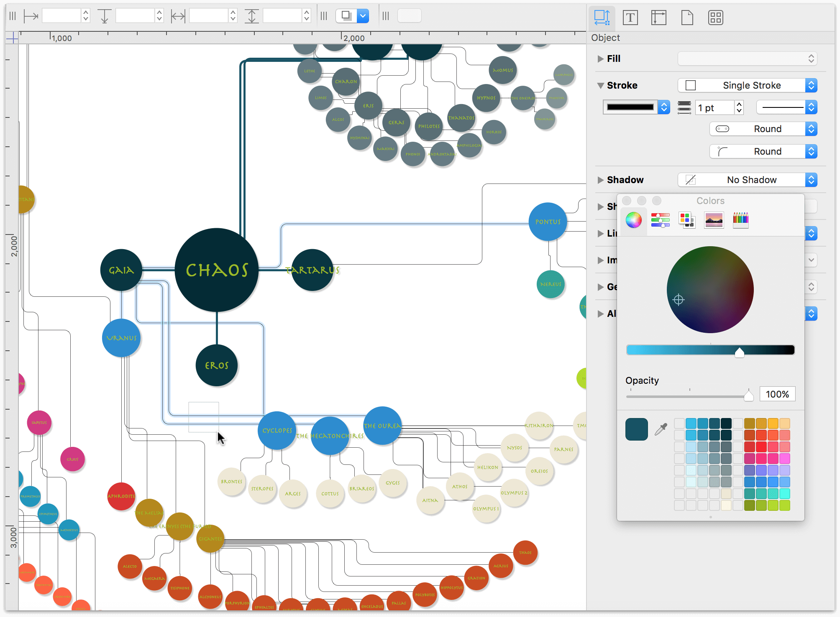Open the shadow toolbar dropdown arrow

pyautogui.click(x=363, y=16)
